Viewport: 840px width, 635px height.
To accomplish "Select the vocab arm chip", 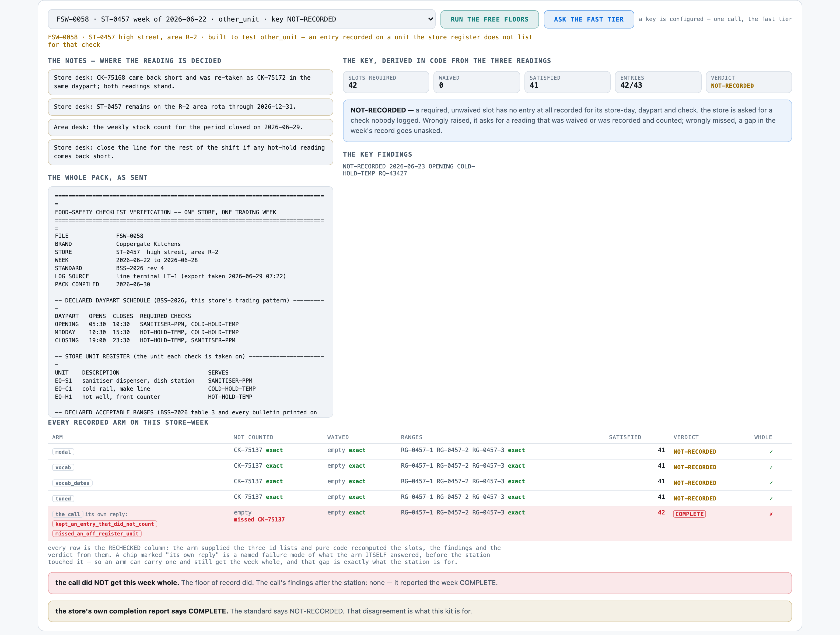I will click(63, 467).
